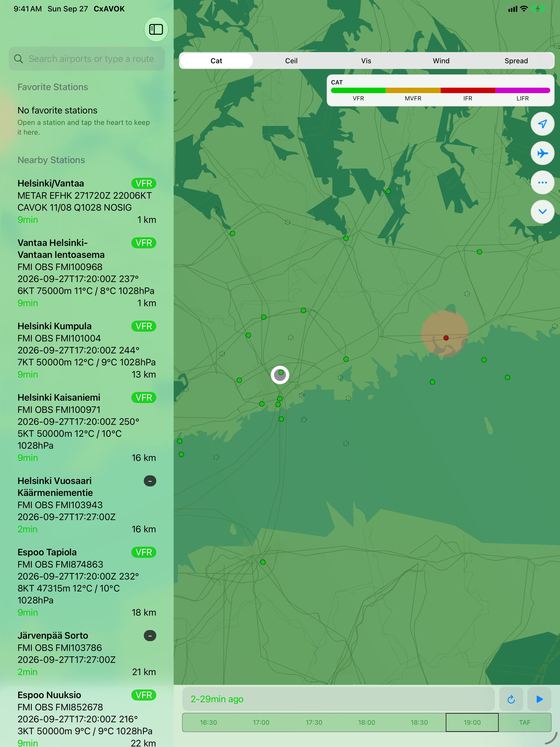Image resolution: width=560 pixels, height=747 pixels.
Task: Tap the current location marker on map
Action: [280, 375]
